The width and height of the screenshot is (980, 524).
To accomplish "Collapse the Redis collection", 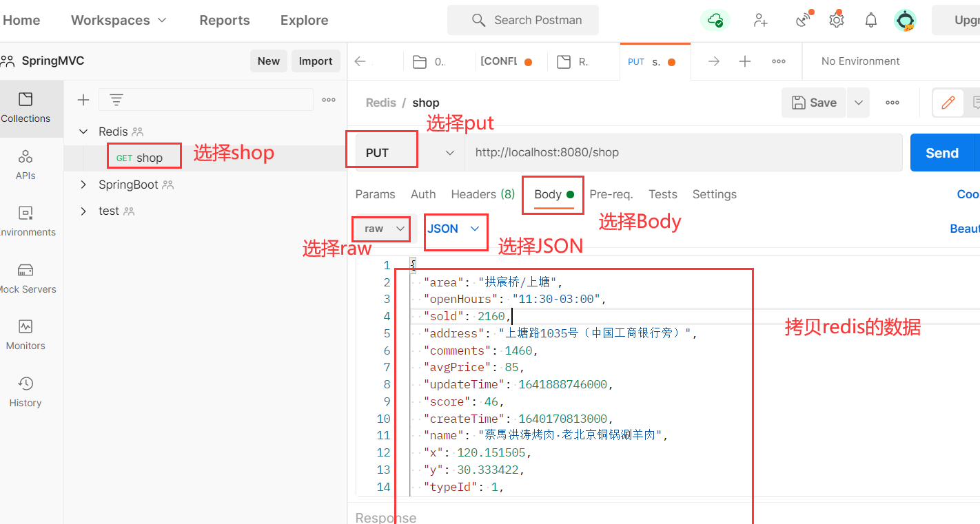I will pos(83,132).
